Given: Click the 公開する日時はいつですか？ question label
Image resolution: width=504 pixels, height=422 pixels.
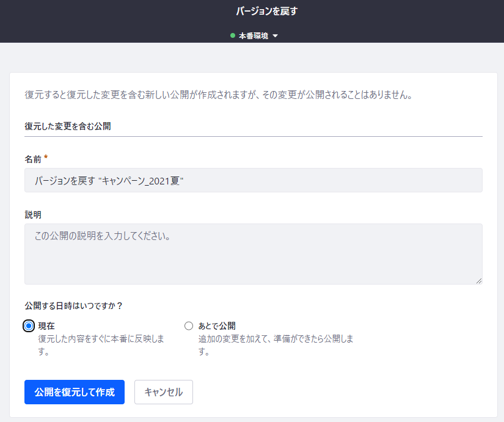Looking at the screenshot, I should 73,306.
